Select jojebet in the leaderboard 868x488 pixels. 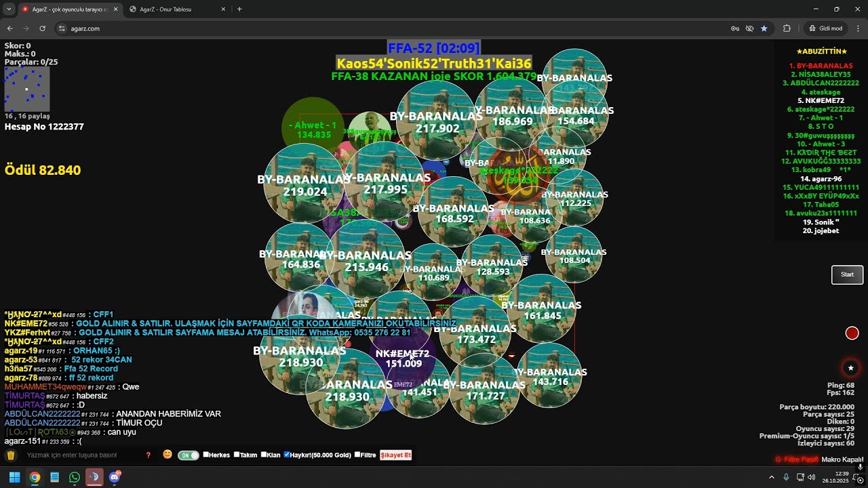[x=821, y=230]
